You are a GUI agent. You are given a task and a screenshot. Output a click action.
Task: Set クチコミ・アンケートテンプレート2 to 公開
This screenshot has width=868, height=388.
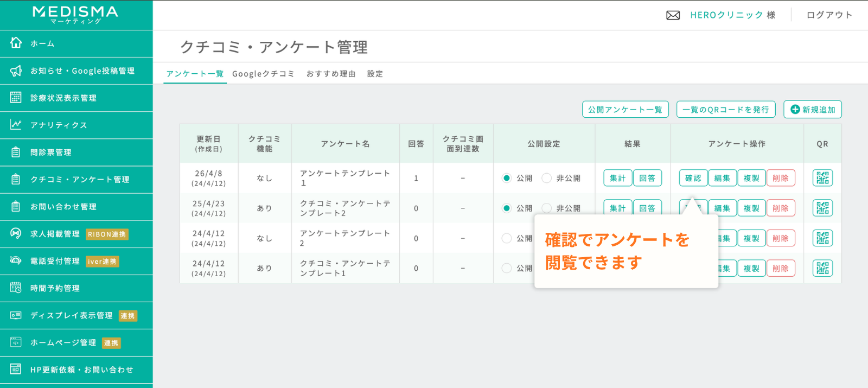tap(507, 208)
